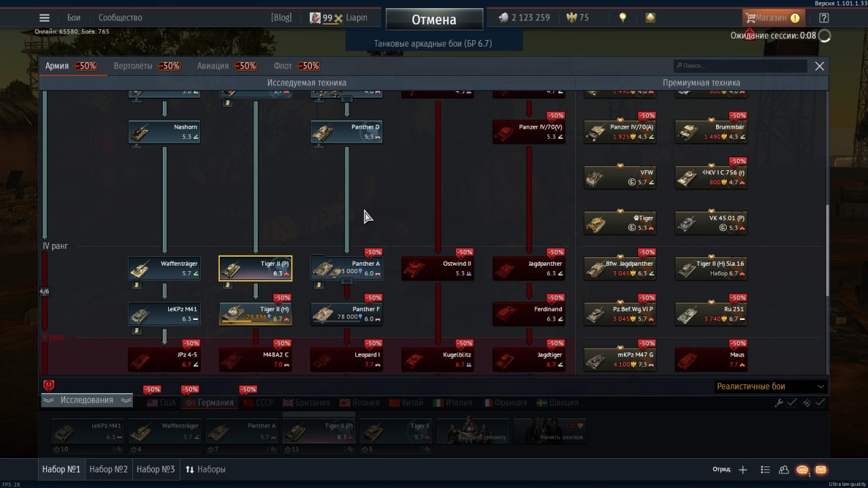Image resolution: width=868 pixels, height=488 pixels.
Task: Select premium VK 45.01 (P) vehicle
Action: pos(711,223)
